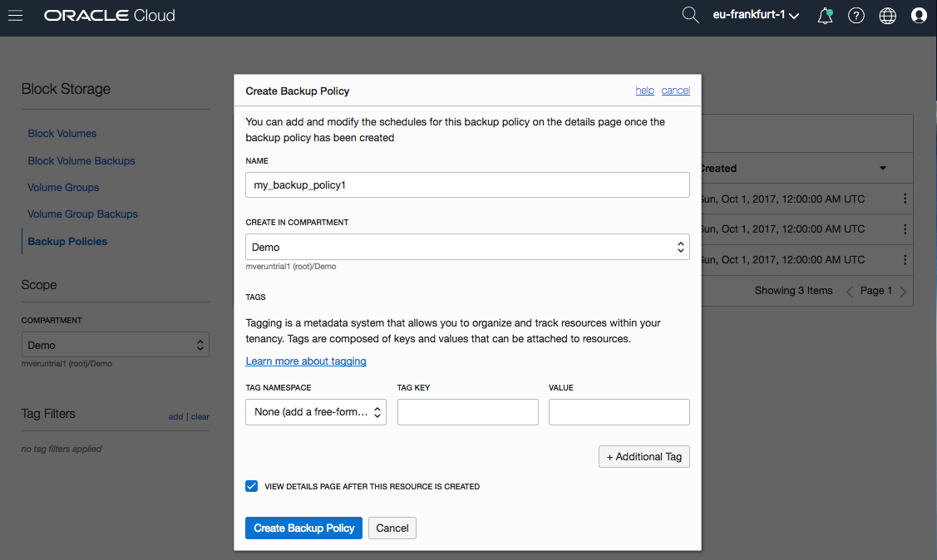
Task: Follow the Learn more about tagging link
Action: coord(306,361)
